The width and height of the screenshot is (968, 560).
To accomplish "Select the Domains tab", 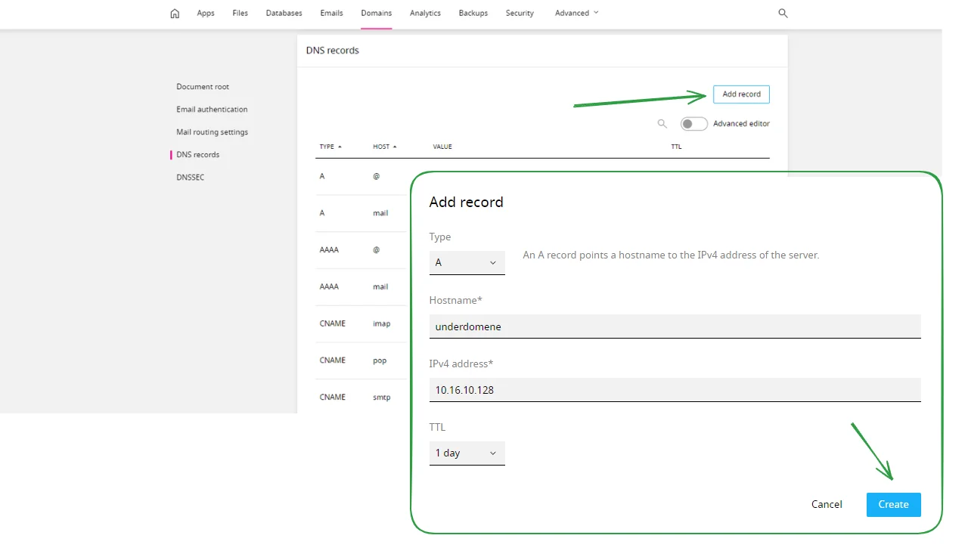I will (x=376, y=14).
